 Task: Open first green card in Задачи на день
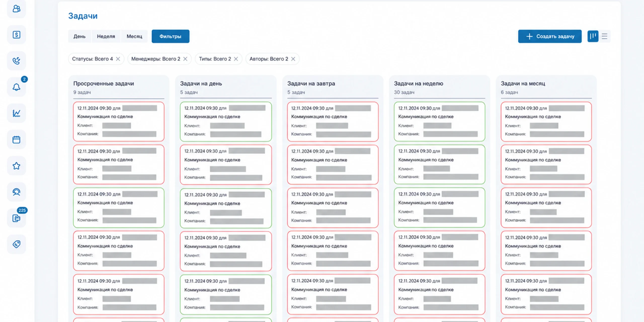tap(226, 122)
